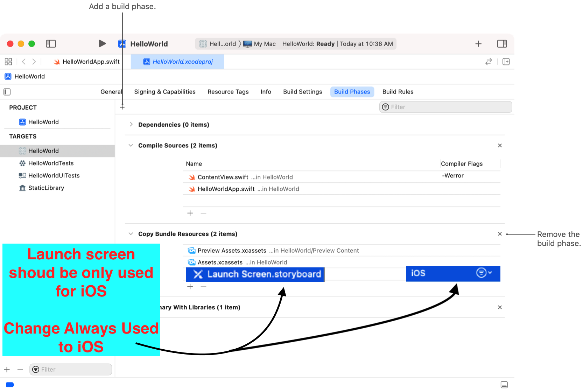Click the Compiler Flags column header
This screenshot has width=583, height=392.
(462, 164)
